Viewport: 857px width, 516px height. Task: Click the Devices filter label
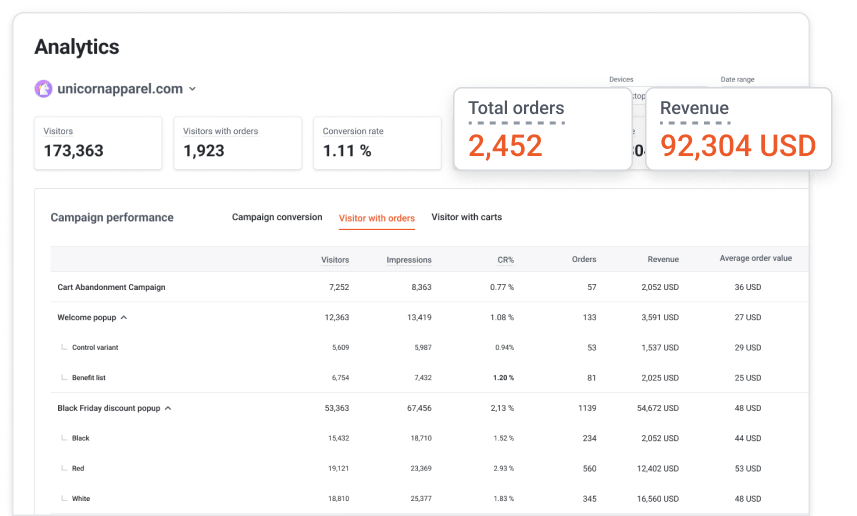[621, 79]
